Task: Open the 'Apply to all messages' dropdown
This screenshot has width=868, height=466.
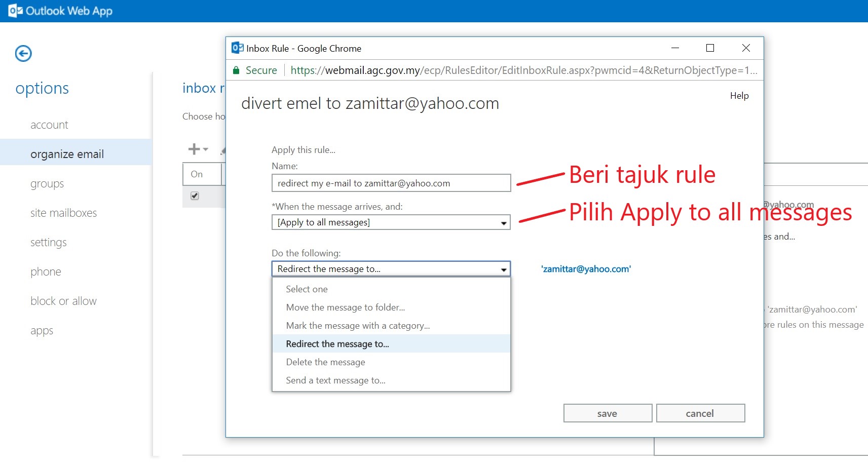Action: pos(391,222)
